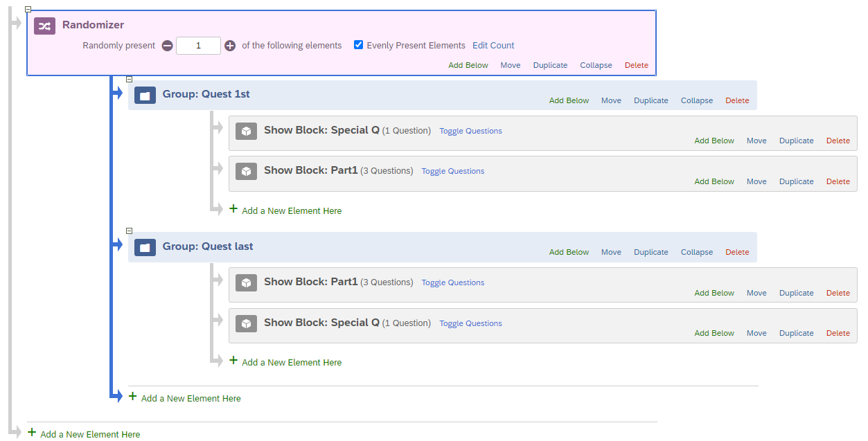Viewport: 868px width, 441px height.
Task: Click block icon of Part1 in Quest 1st
Action: pos(246,171)
